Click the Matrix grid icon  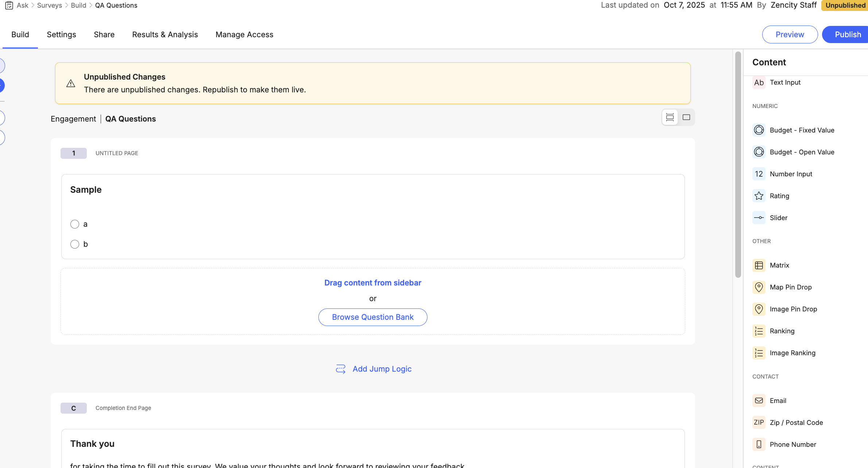759,265
